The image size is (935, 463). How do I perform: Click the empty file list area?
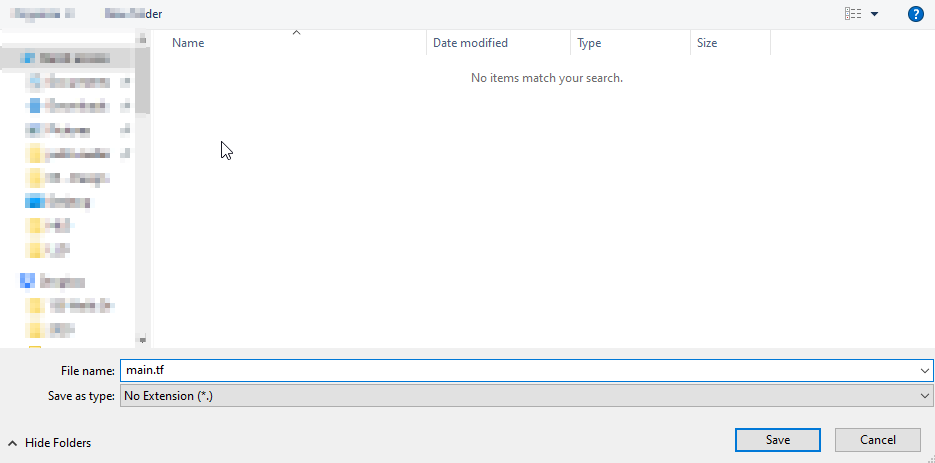540,220
